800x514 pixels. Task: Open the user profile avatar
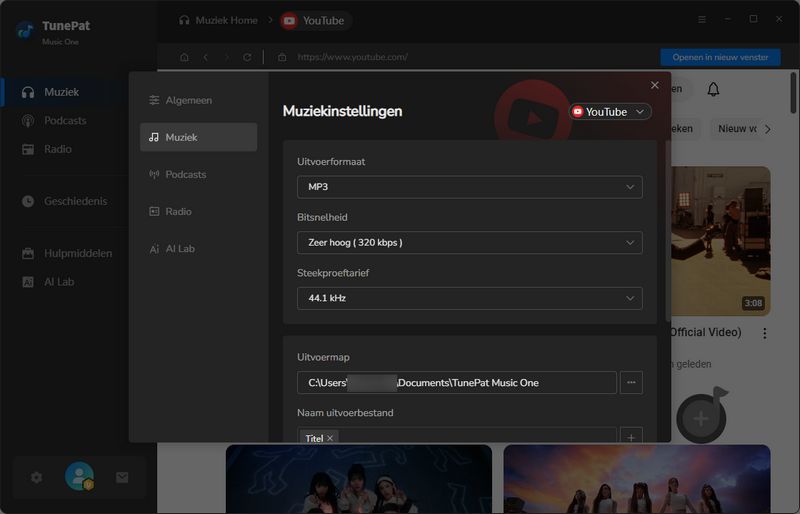click(80, 476)
